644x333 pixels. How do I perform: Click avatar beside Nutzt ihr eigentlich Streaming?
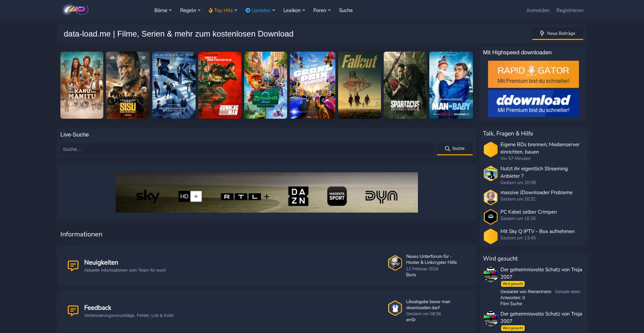491,174
